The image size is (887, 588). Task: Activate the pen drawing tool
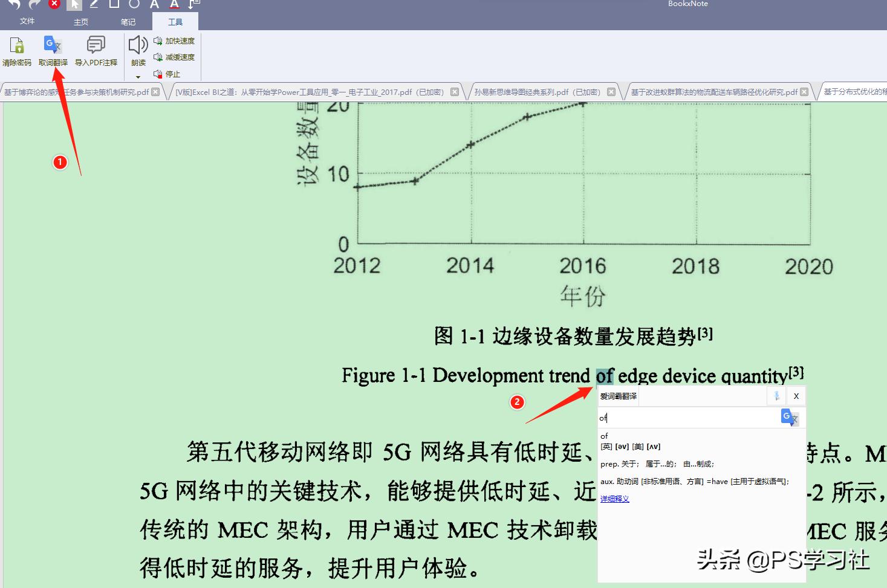93,4
